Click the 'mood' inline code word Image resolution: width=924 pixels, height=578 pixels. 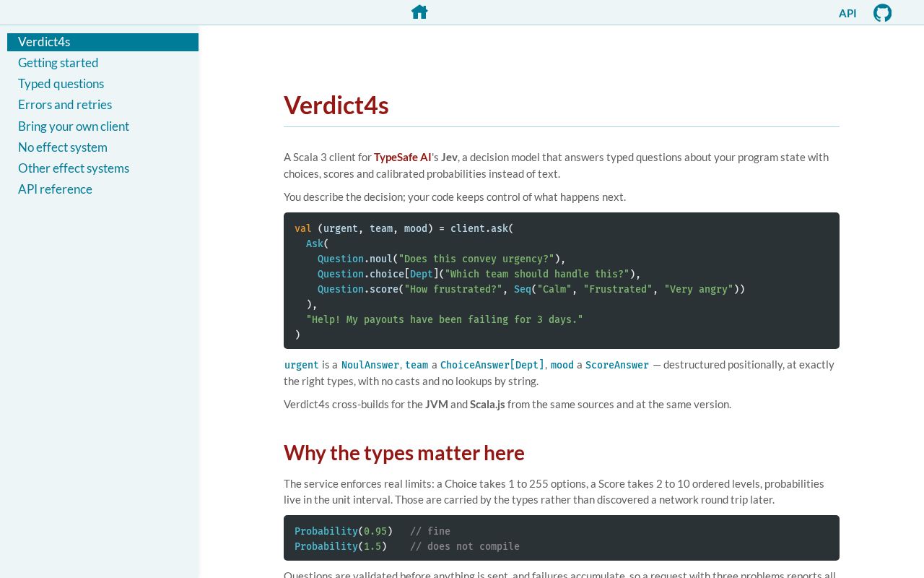click(562, 365)
